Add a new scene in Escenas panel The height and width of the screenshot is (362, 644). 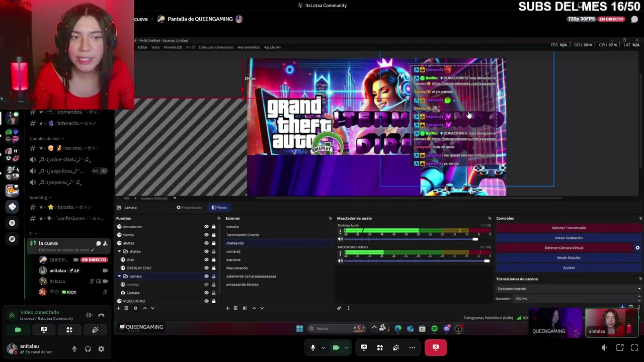[x=227, y=308]
